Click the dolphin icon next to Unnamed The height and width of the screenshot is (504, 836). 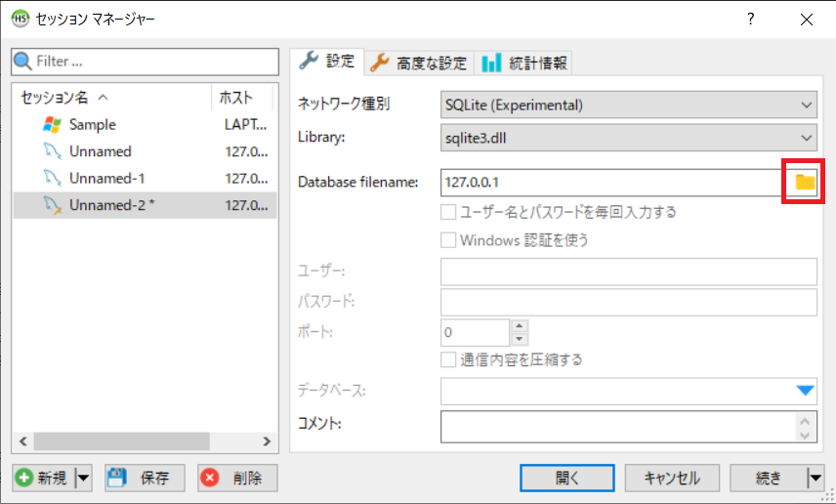[x=53, y=151]
